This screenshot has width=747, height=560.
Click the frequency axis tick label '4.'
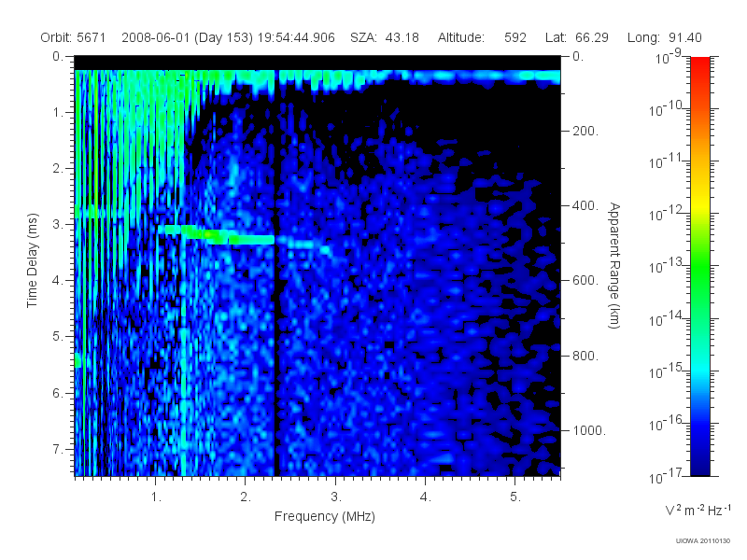tap(425, 497)
